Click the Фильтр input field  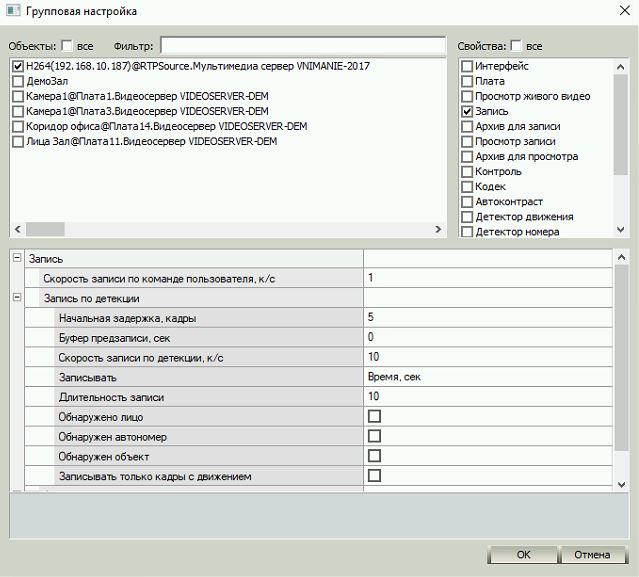[x=303, y=45]
